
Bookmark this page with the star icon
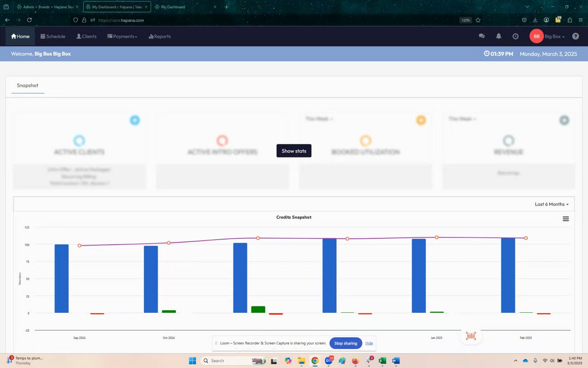[478, 20]
